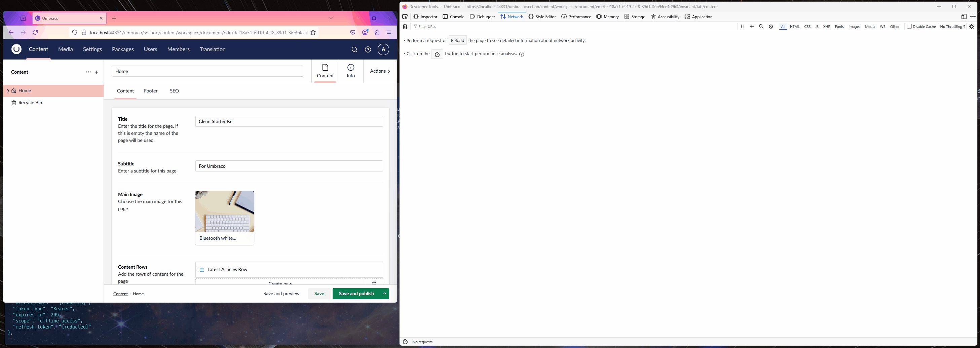Filter requests by Images
The image size is (980, 348).
(x=855, y=27)
